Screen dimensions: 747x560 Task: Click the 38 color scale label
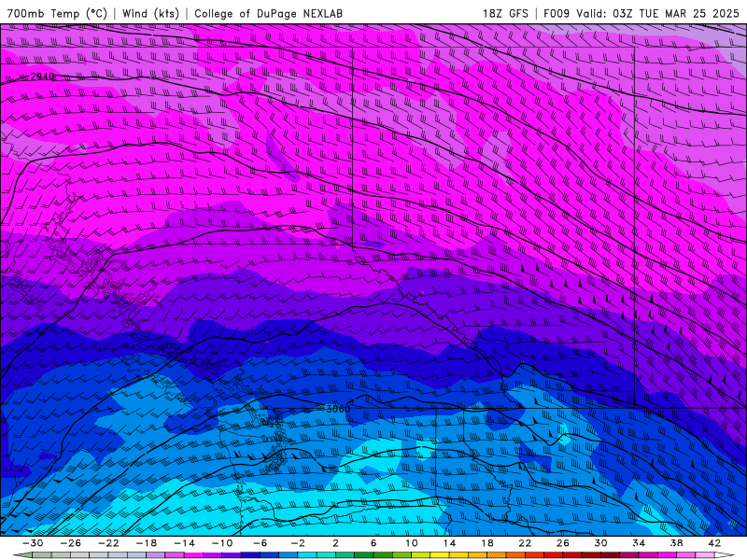pyautogui.click(x=676, y=543)
